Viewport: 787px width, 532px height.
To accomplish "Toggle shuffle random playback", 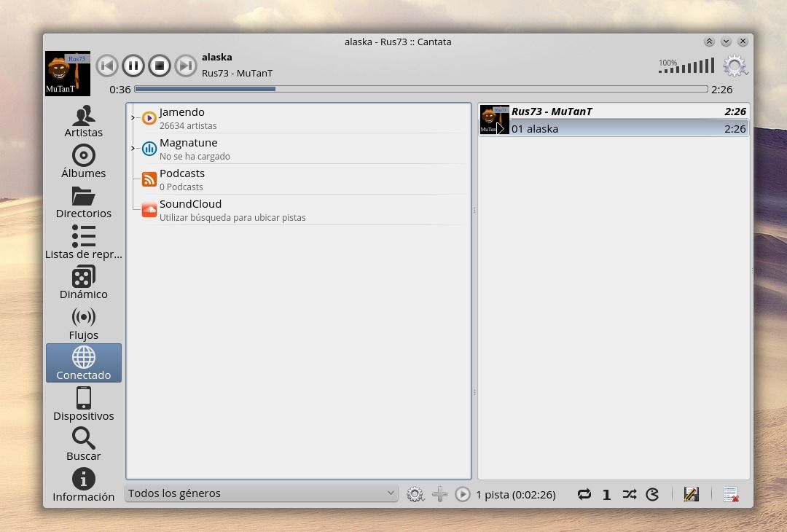I will pos(630,494).
